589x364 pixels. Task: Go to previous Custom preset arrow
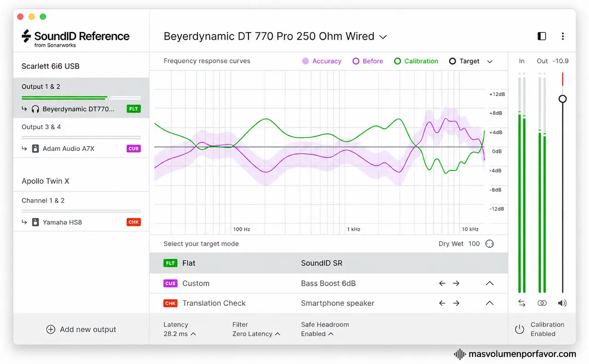click(442, 283)
